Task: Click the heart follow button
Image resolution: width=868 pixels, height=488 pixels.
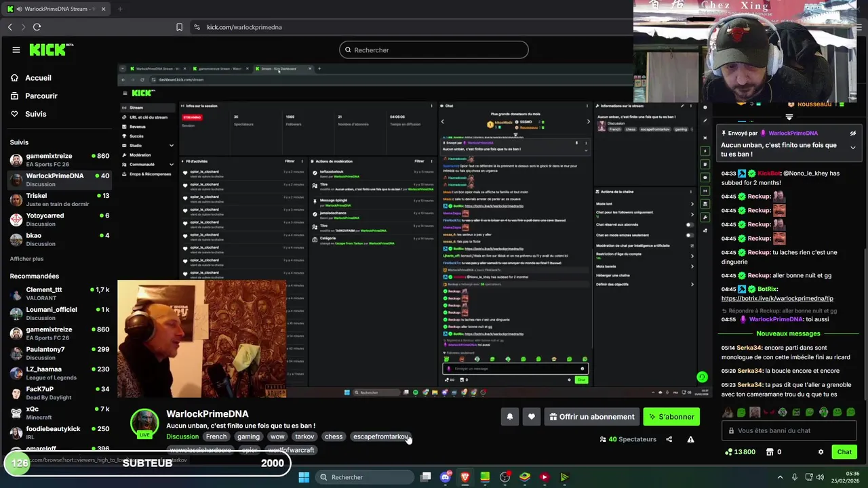Action: (x=532, y=417)
